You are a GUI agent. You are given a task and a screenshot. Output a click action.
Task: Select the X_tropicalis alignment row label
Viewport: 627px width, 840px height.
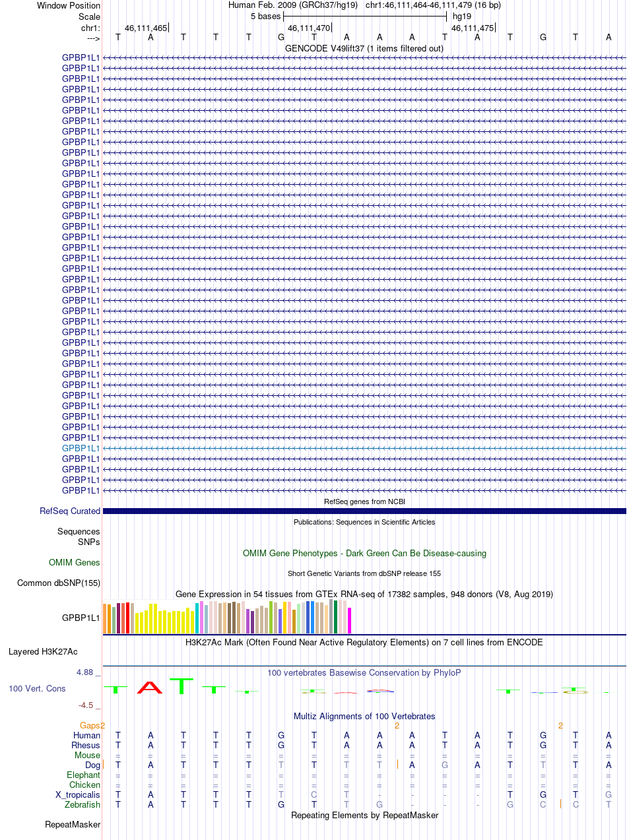click(x=78, y=795)
